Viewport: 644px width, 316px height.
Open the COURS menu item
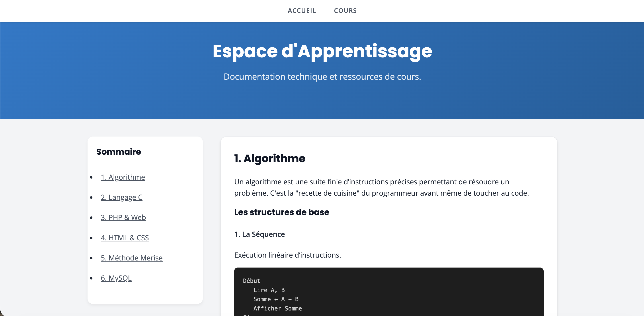[x=345, y=11]
